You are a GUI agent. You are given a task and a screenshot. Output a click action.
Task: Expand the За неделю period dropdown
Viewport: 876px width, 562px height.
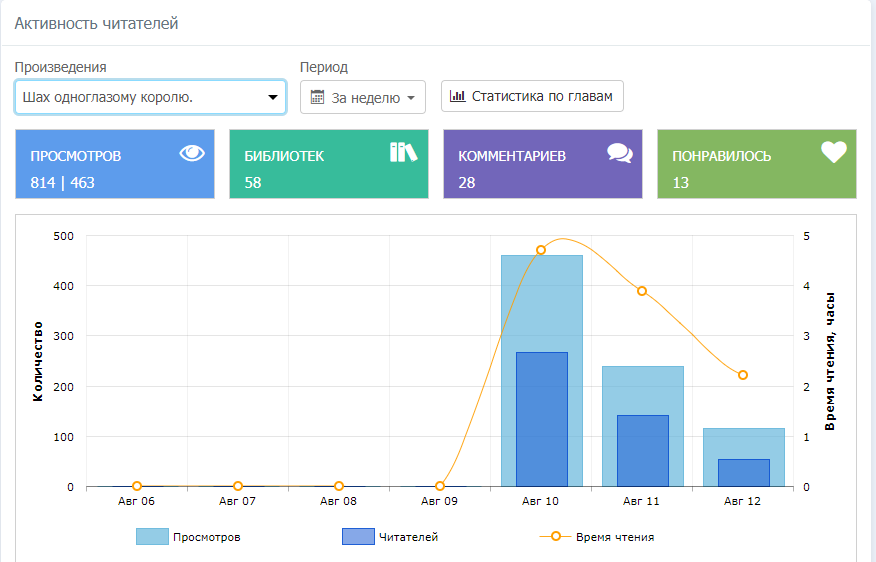[363, 97]
